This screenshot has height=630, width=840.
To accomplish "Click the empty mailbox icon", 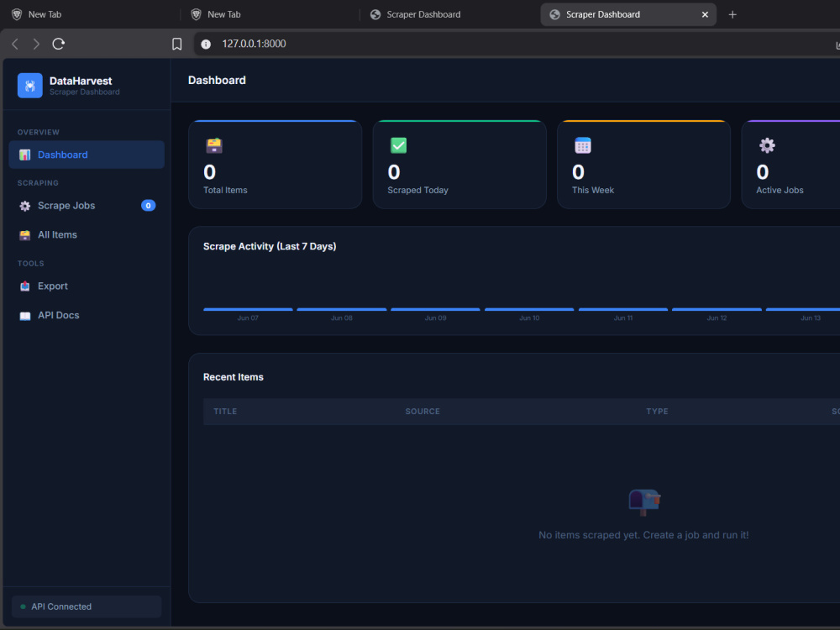I will coord(644,502).
